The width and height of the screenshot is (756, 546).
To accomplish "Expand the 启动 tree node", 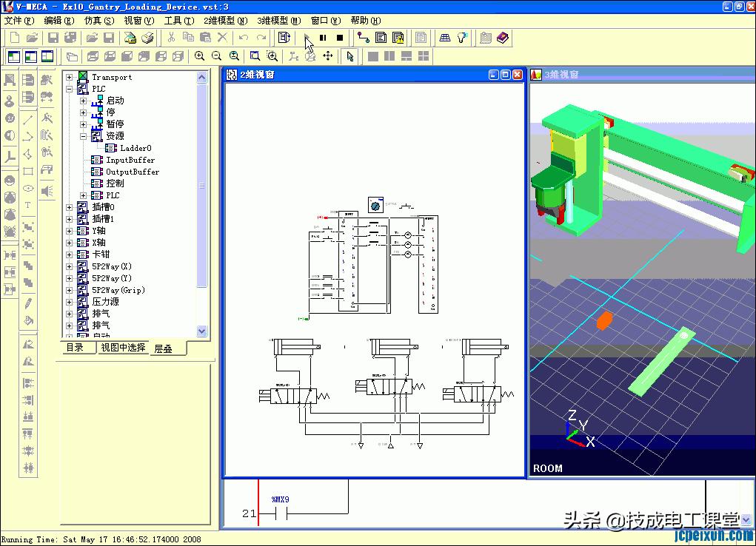I will coord(82,101).
